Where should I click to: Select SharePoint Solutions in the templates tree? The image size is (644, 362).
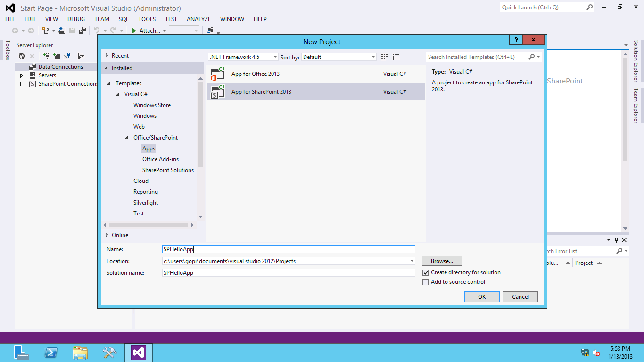pos(168,170)
